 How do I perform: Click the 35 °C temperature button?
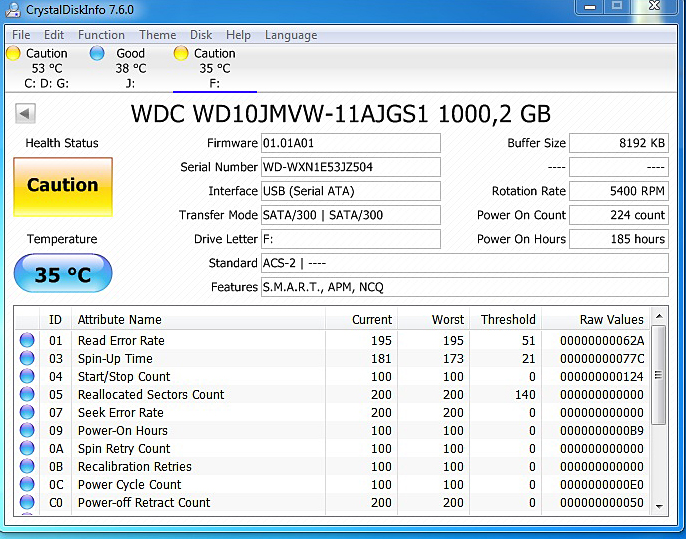pos(63,273)
